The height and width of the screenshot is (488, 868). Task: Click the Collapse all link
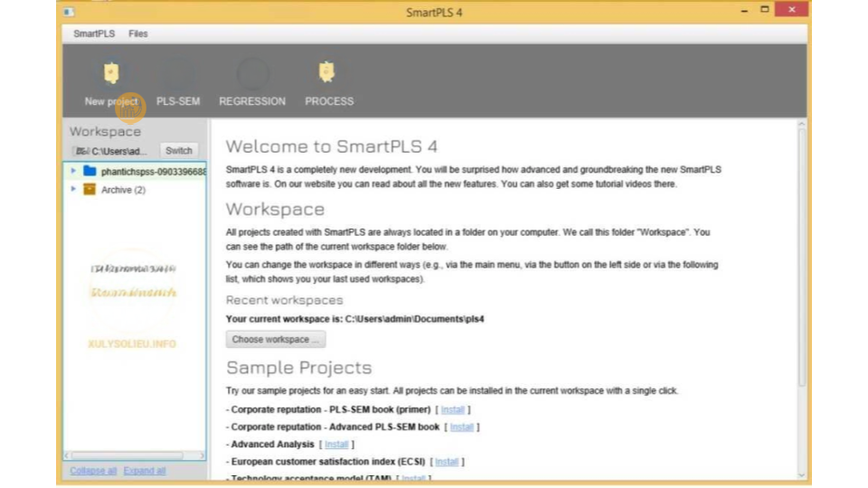click(93, 471)
